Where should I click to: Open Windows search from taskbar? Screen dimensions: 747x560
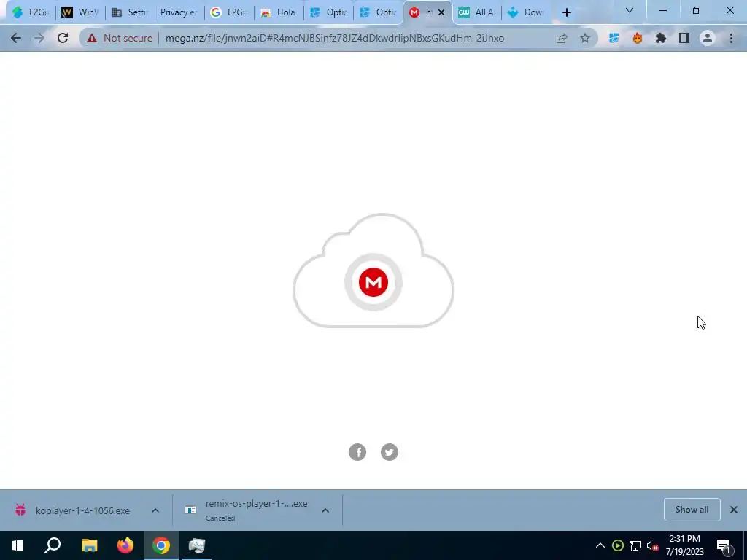tap(53, 545)
